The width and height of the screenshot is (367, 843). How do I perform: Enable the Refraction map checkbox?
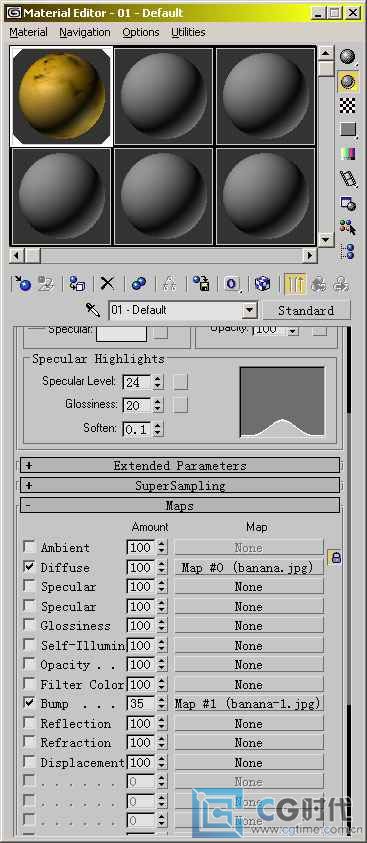[30, 743]
